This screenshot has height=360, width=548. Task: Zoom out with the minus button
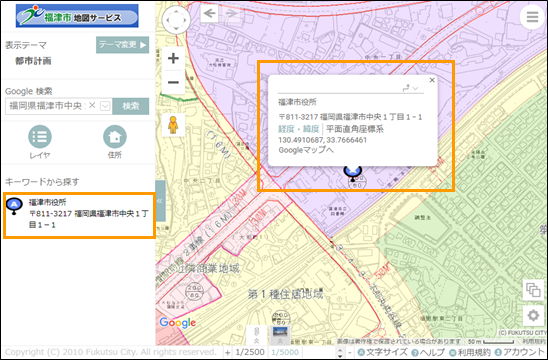click(x=173, y=82)
